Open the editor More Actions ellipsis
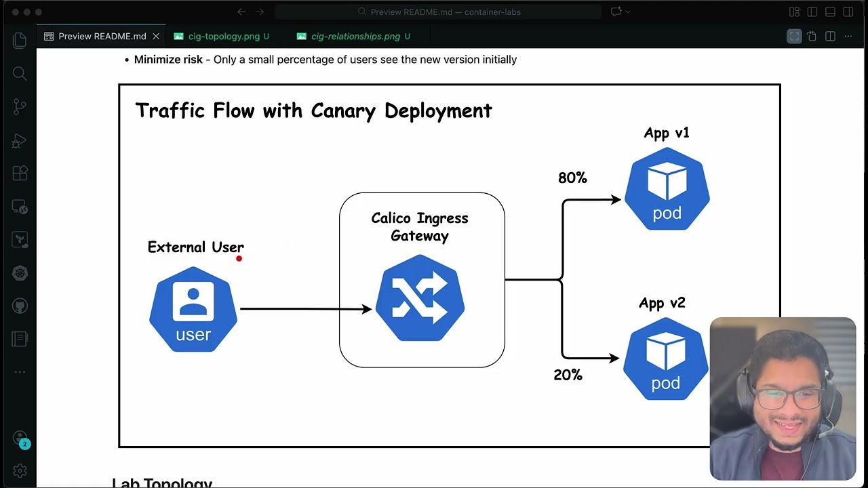The image size is (868, 488). point(848,37)
